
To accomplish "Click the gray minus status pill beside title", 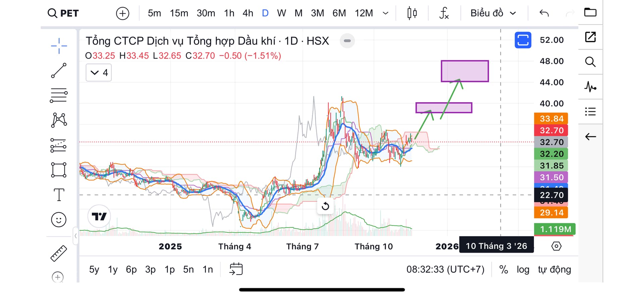I will [x=347, y=41].
